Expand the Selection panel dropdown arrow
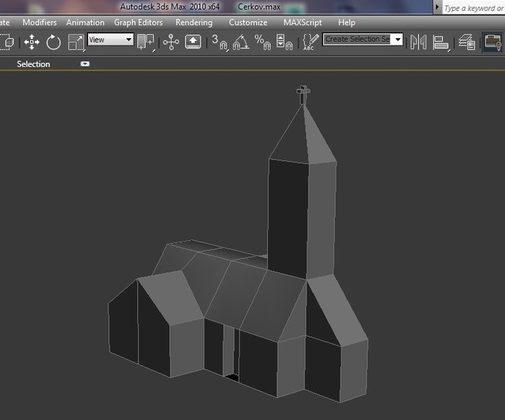The image size is (505, 420). [85, 64]
